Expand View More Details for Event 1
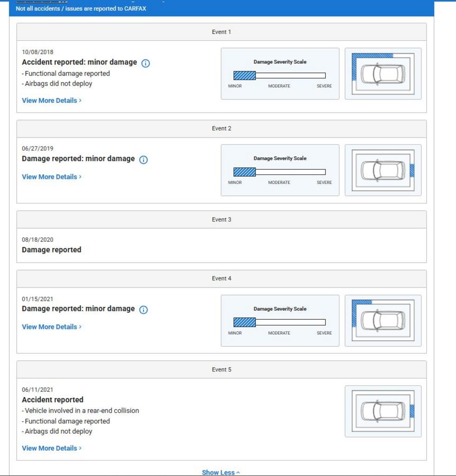The height and width of the screenshot is (476, 456). tap(52, 100)
